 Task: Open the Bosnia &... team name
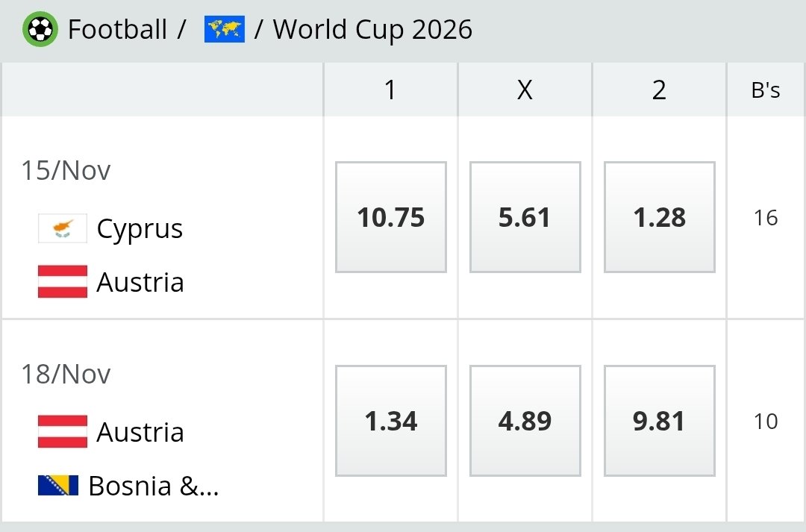coord(153,486)
